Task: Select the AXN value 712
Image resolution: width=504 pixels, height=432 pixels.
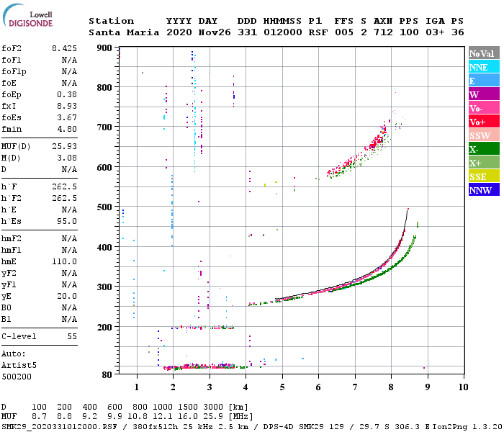Action: coord(383,32)
